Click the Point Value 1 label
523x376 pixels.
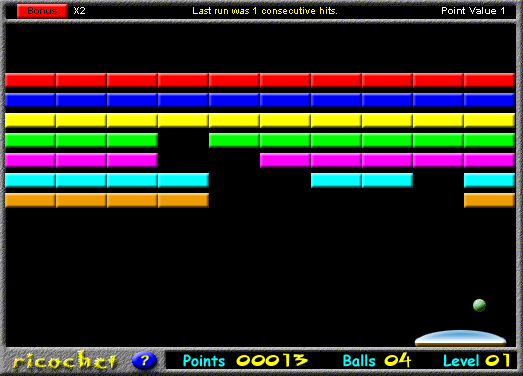tap(473, 11)
